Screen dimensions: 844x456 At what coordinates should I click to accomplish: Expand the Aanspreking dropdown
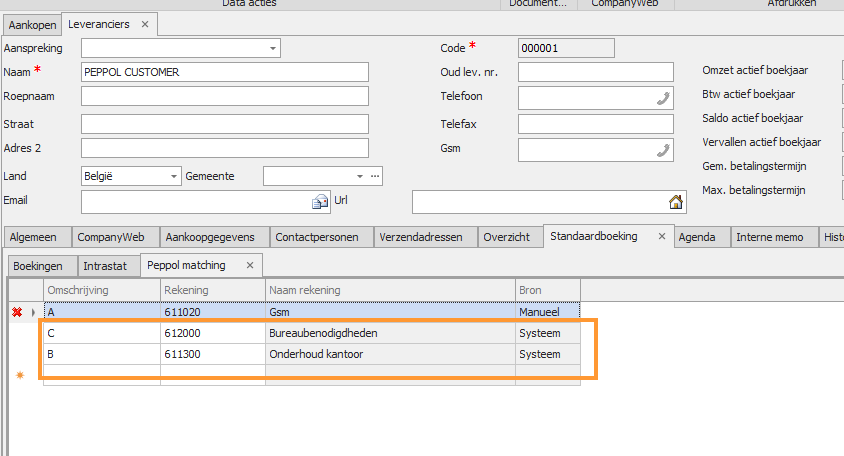click(273, 48)
